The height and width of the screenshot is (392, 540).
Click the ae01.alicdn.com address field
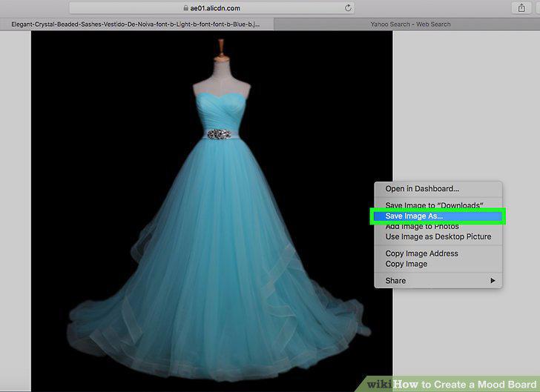211,8
